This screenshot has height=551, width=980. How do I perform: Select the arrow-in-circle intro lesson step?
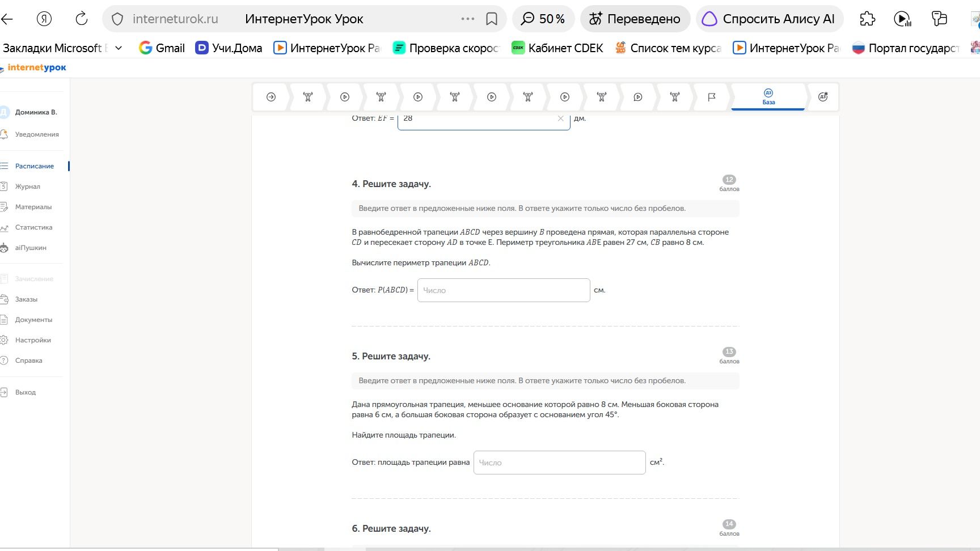click(271, 97)
